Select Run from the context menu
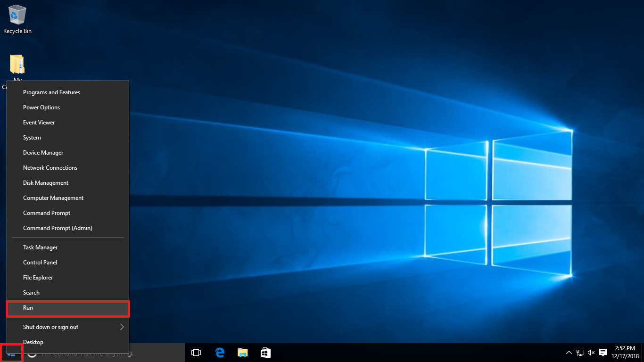 pyautogui.click(x=67, y=308)
